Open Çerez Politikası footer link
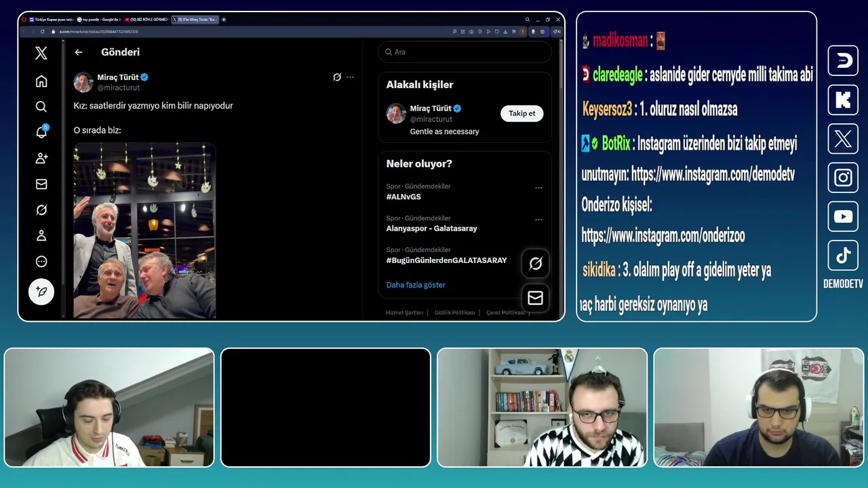 (x=505, y=312)
